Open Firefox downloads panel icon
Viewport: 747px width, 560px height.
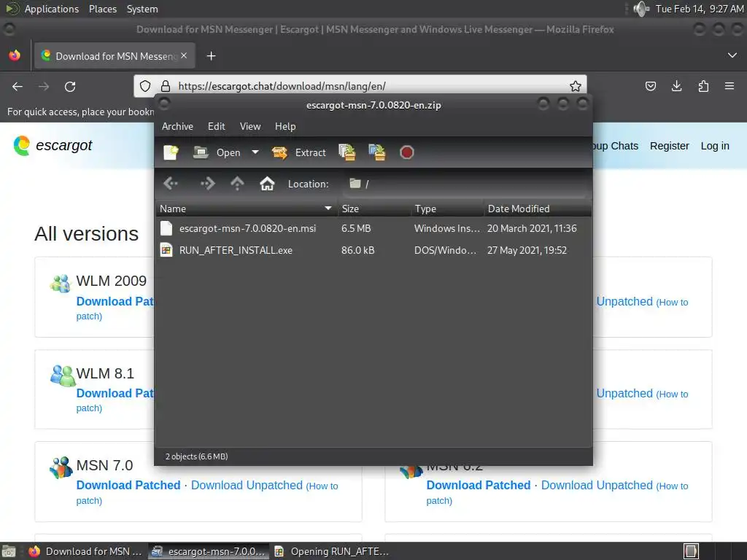(x=676, y=86)
